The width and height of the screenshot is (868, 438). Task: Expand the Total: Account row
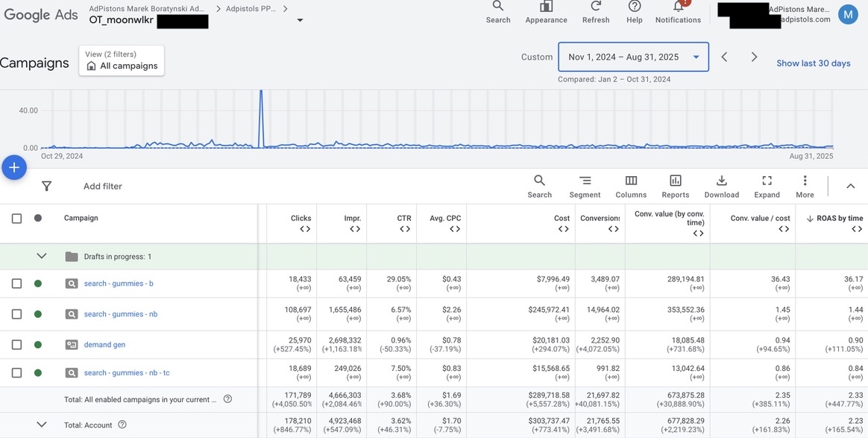42,425
